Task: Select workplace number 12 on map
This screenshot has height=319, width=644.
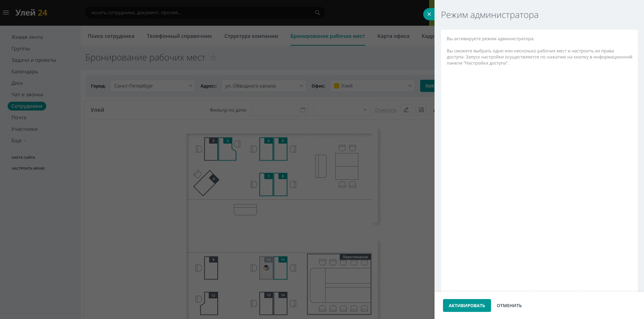Action: click(x=209, y=303)
